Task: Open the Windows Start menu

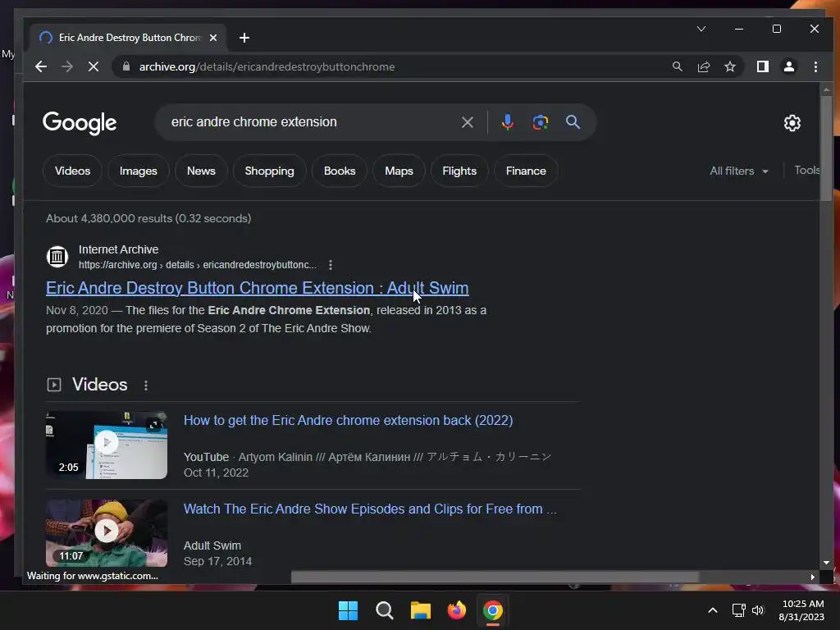Action: pyautogui.click(x=348, y=610)
